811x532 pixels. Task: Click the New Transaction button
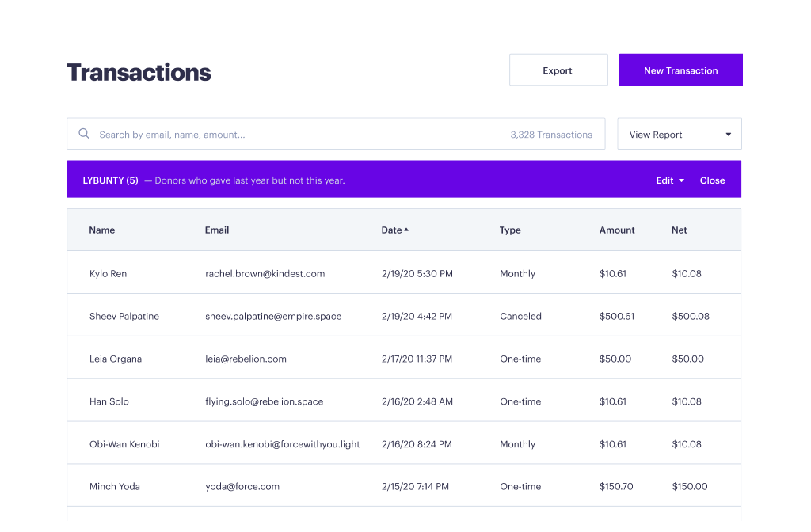[x=680, y=70]
